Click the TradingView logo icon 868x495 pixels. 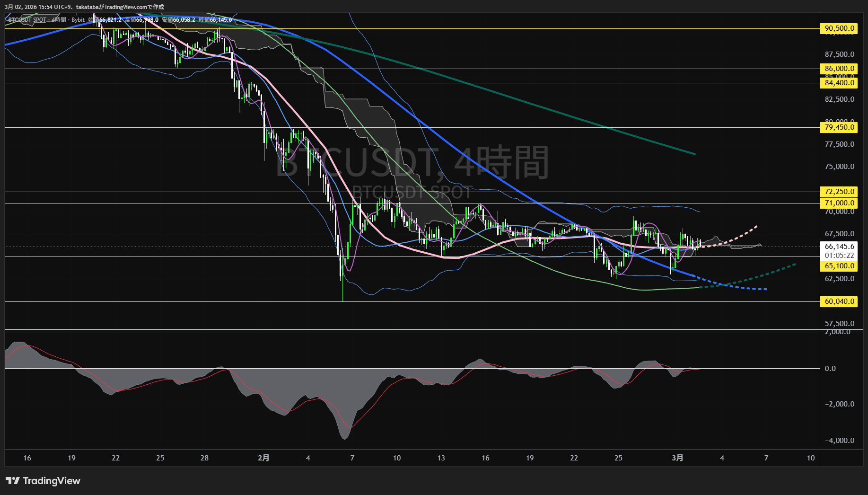[x=12, y=481]
